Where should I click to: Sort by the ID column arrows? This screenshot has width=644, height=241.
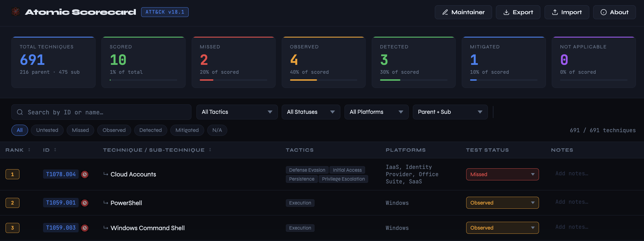click(x=55, y=150)
